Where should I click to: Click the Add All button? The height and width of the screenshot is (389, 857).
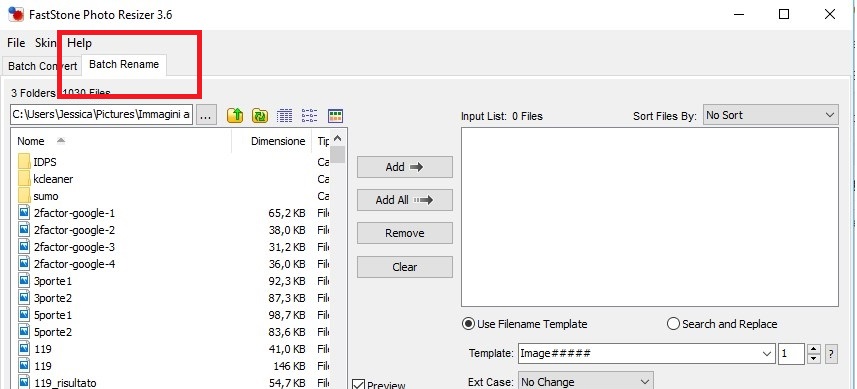pyautogui.click(x=404, y=200)
